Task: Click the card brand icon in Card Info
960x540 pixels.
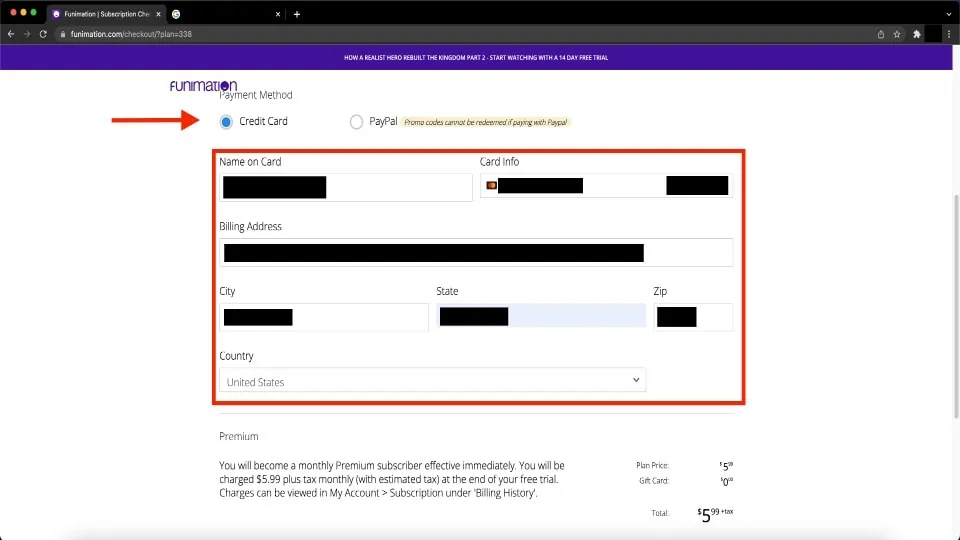Action: coord(491,186)
